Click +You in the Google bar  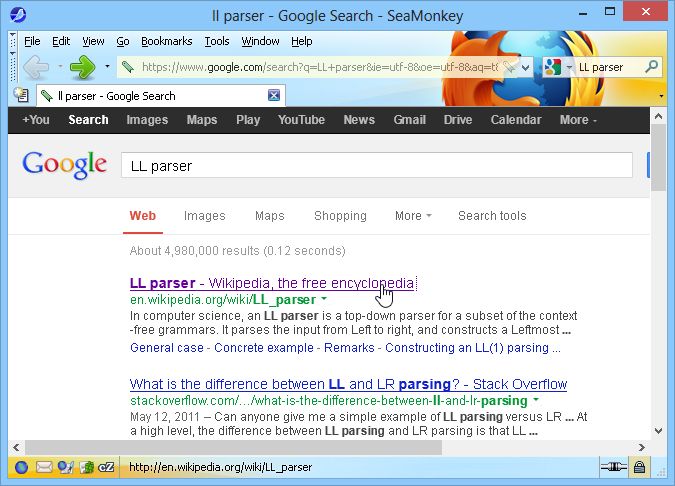pyautogui.click(x=36, y=120)
